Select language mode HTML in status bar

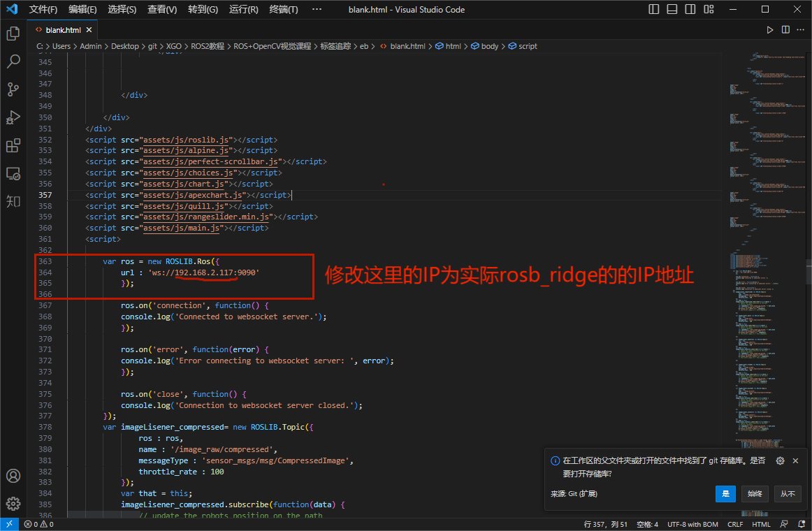tap(761, 524)
